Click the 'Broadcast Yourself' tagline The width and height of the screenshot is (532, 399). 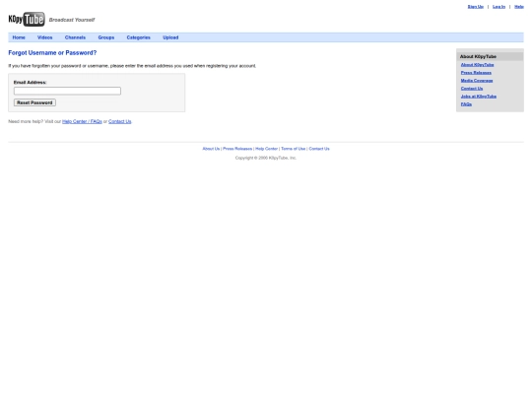click(x=72, y=20)
